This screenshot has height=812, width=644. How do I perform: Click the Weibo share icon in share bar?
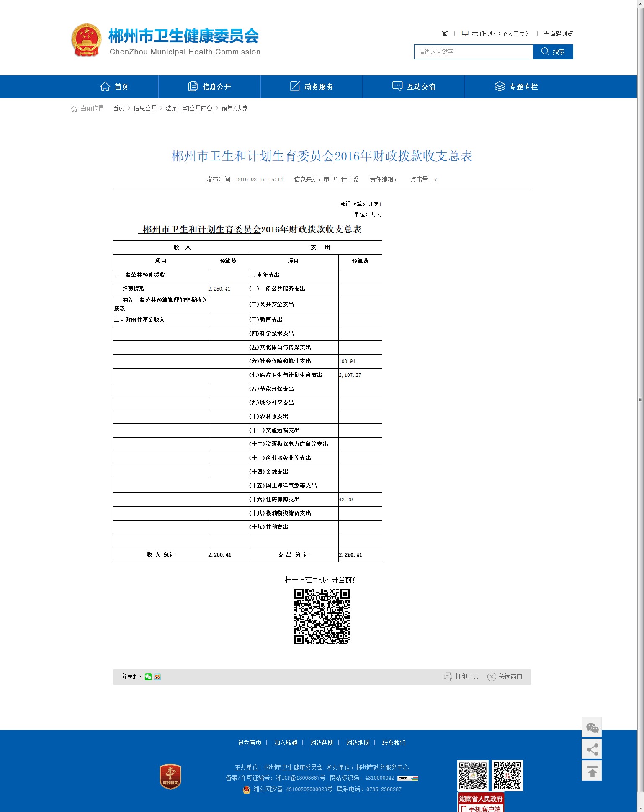(157, 677)
